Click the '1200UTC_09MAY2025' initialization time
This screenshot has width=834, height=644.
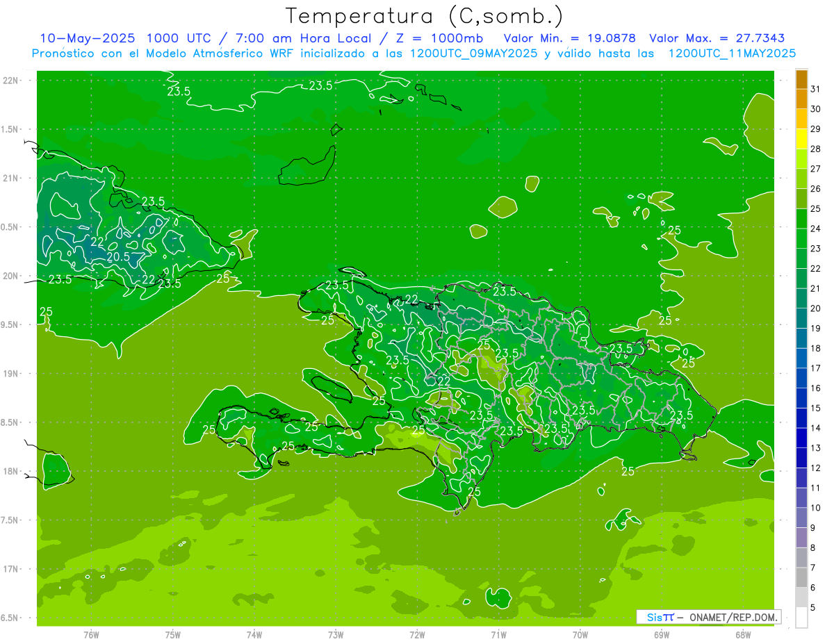click(473, 53)
